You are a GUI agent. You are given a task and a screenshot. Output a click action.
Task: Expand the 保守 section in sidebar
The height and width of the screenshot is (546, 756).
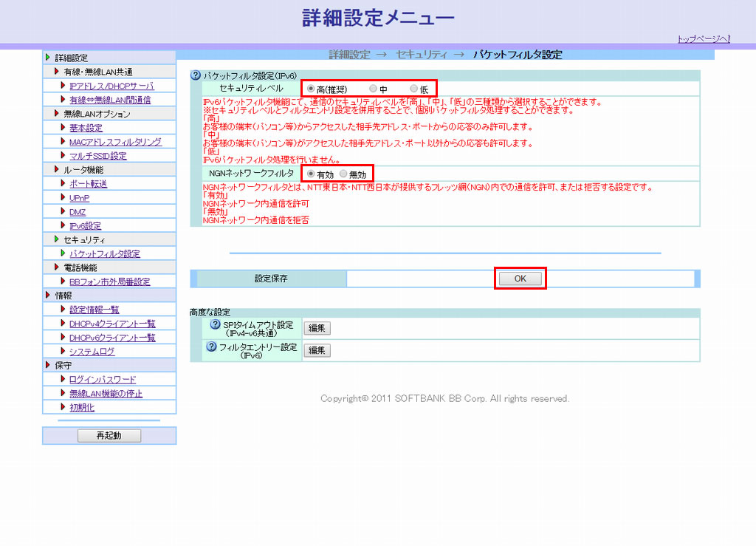[x=49, y=366]
